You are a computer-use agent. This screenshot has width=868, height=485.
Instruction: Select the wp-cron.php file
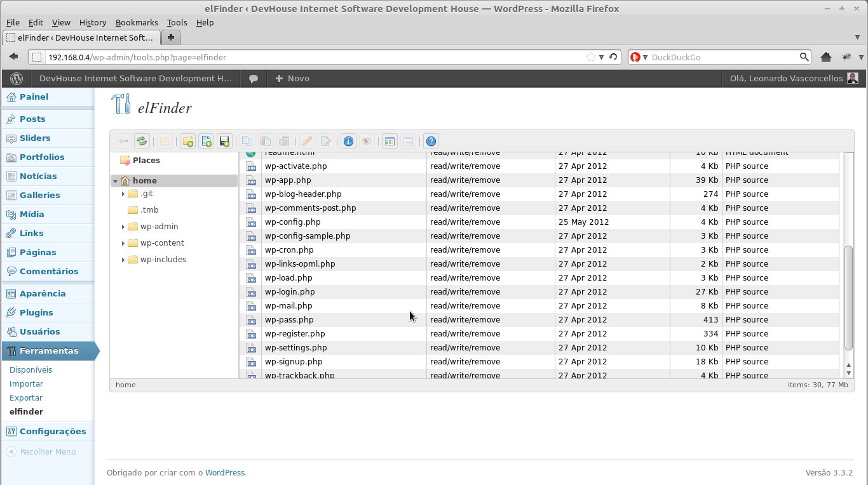tap(539, 250)
